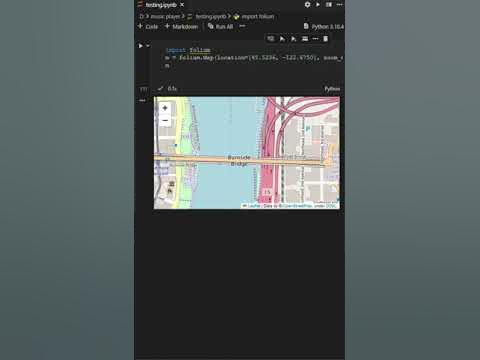Screen dimensions: 480x360
Task: Open the music player breadcrumb folder
Action: 165,16
